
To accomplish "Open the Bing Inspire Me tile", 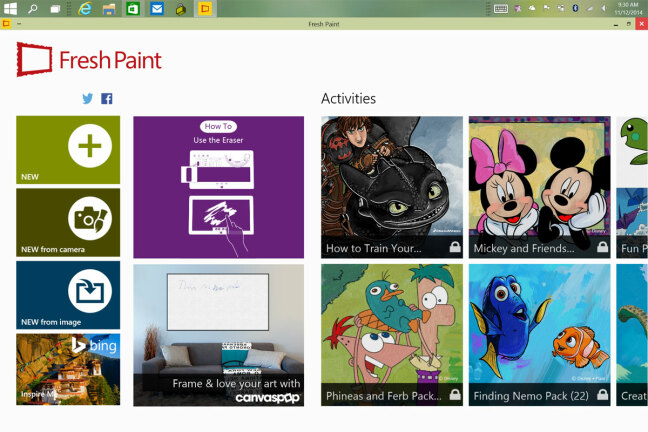I will [x=68, y=368].
